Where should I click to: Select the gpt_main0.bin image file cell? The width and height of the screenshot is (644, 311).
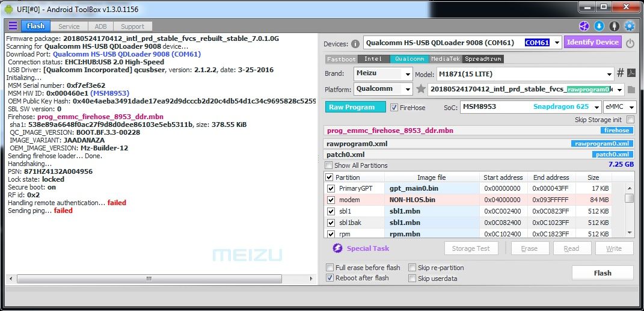point(432,188)
